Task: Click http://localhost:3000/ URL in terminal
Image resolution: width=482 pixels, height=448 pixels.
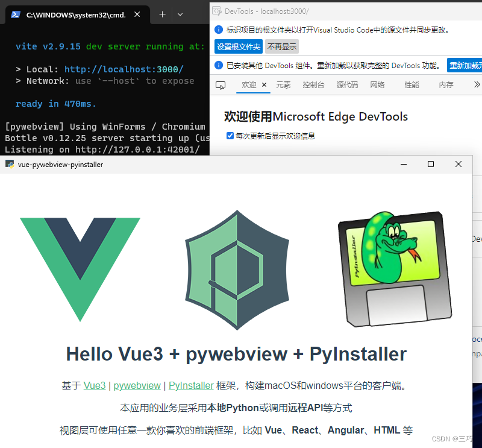Action: [124, 69]
